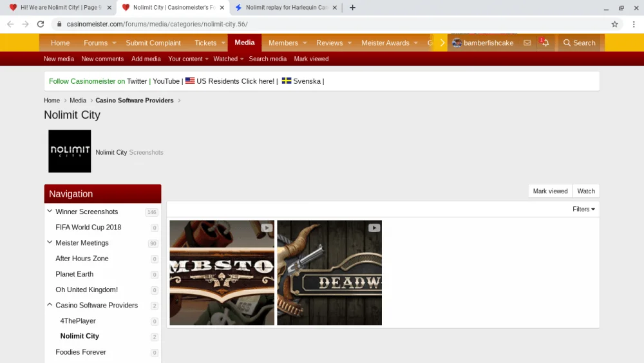Viewport: 644px width, 363px height.
Task: Open the Filters dropdown
Action: pos(583,210)
